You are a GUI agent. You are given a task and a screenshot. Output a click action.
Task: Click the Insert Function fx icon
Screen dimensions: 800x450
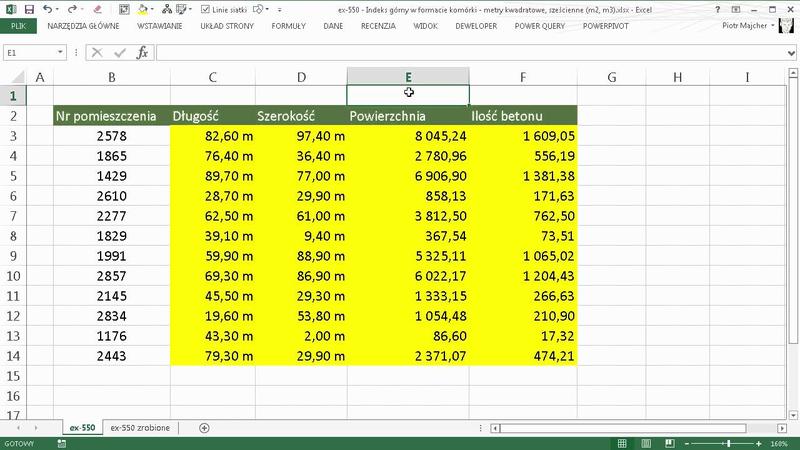142,52
